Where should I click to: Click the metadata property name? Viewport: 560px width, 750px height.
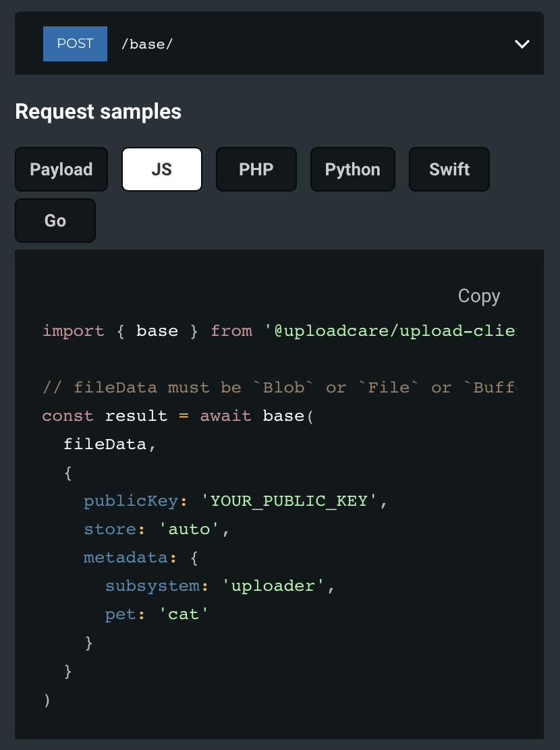[x=125, y=557]
